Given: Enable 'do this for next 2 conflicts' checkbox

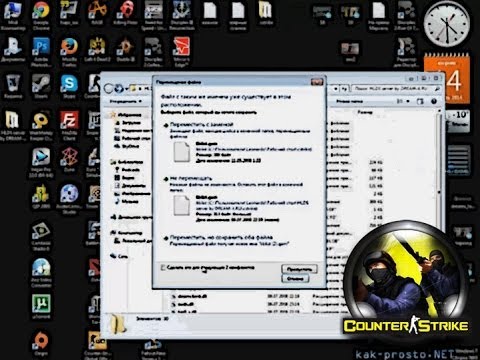Looking at the screenshot, I should click(x=163, y=268).
